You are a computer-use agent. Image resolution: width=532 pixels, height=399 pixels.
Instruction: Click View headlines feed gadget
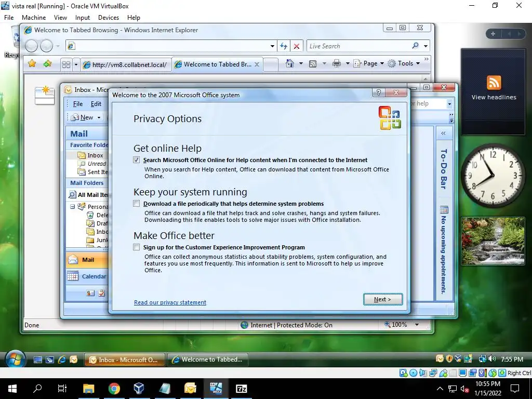494,87
